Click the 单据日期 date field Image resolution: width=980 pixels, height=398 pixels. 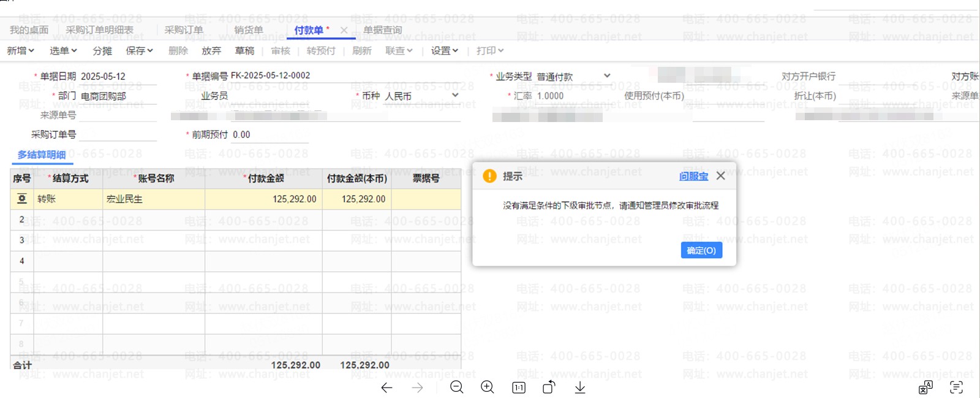coord(116,77)
